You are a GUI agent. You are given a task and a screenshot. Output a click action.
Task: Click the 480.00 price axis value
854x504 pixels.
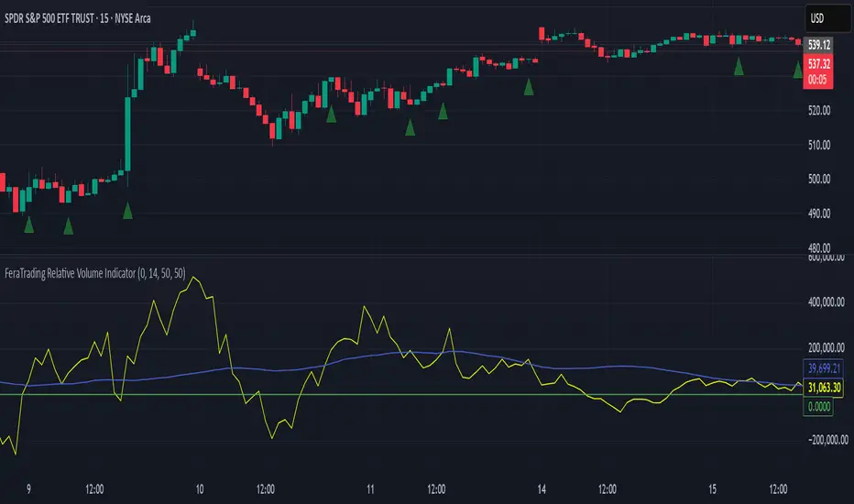[818, 248]
